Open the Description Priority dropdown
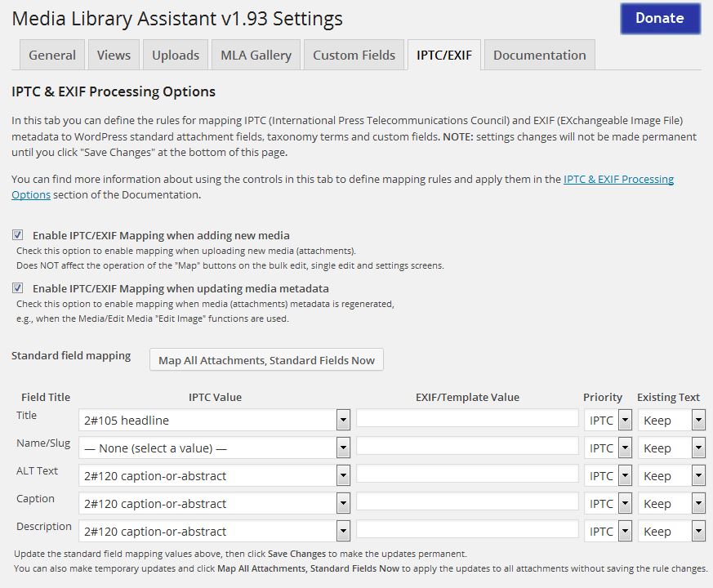Screen dimensions: 713x588 [608, 531]
